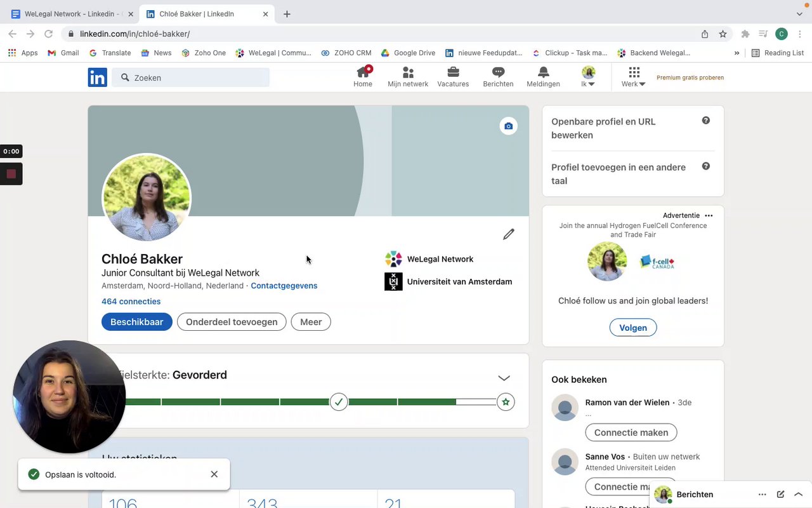This screenshot has width=812, height=508.
Task: Click the browser forward arrow
Action: point(30,34)
